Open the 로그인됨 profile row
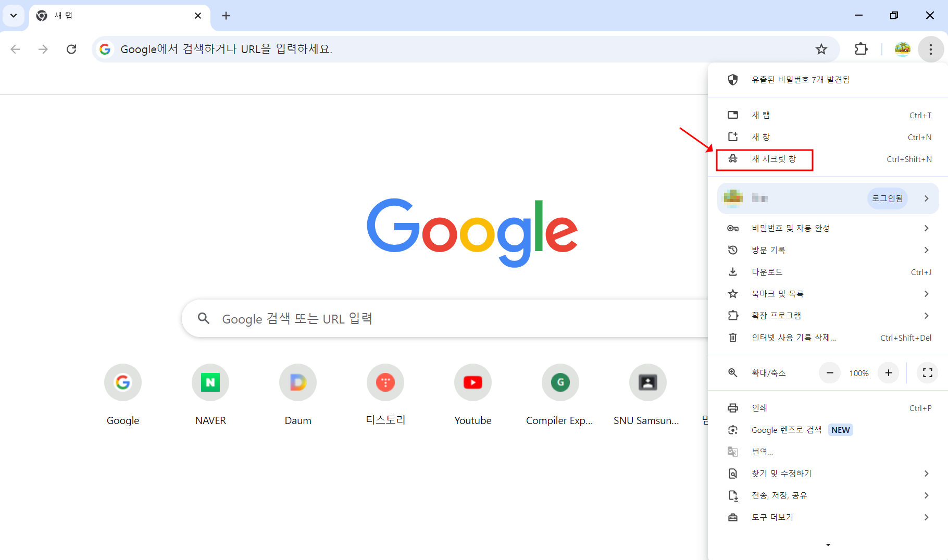Screen dimensions: 948x560 828,198
